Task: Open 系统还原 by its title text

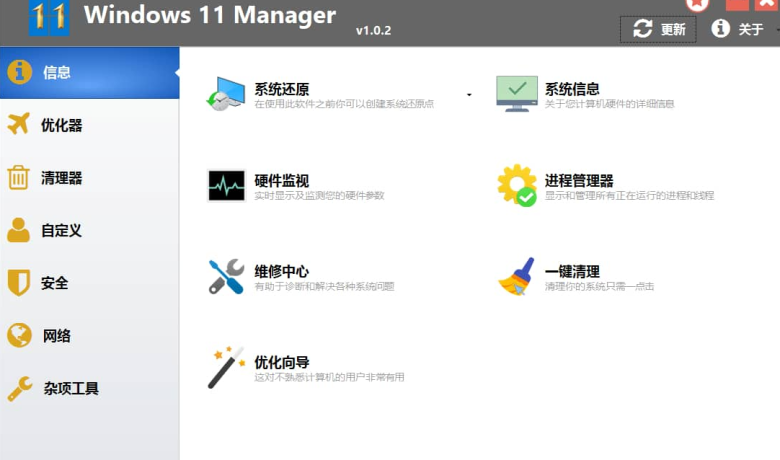Action: pos(282,90)
